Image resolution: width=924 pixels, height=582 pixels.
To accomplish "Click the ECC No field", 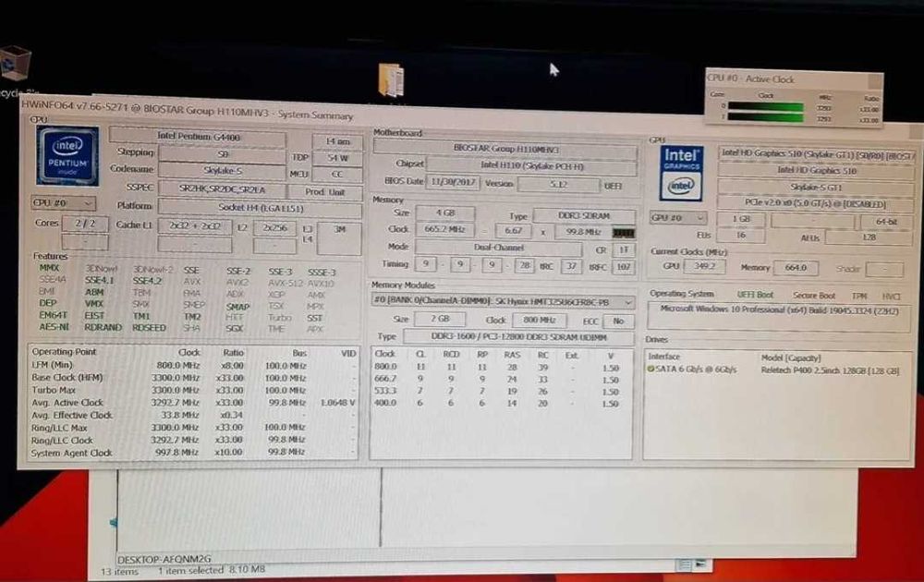I will tap(618, 321).
